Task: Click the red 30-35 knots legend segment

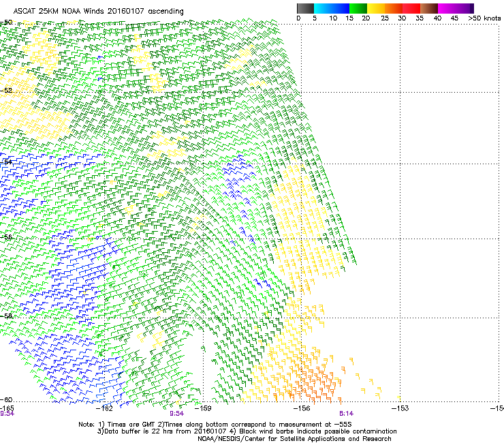Action: (411, 8)
